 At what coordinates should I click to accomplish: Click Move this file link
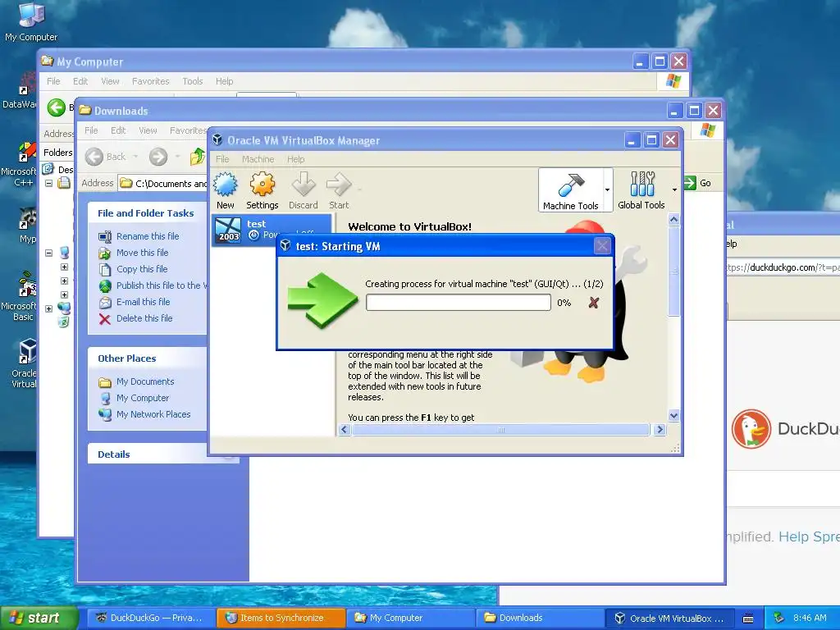[143, 253]
